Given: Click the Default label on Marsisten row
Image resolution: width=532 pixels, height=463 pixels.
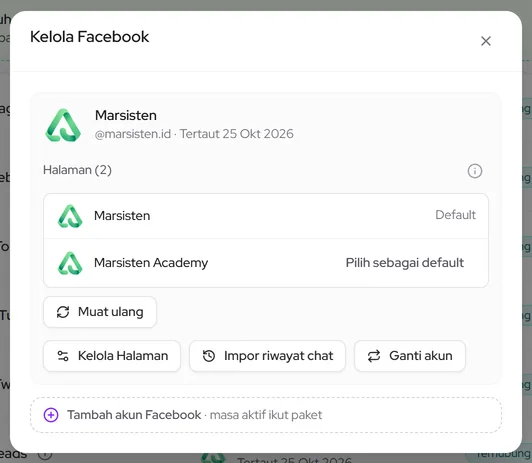Looking at the screenshot, I should coord(455,215).
